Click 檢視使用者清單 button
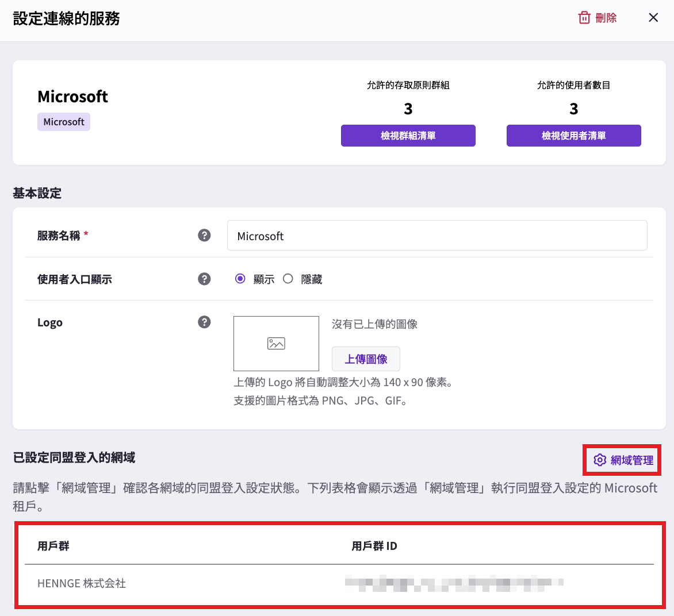This screenshot has height=616, width=674. pyautogui.click(x=573, y=136)
